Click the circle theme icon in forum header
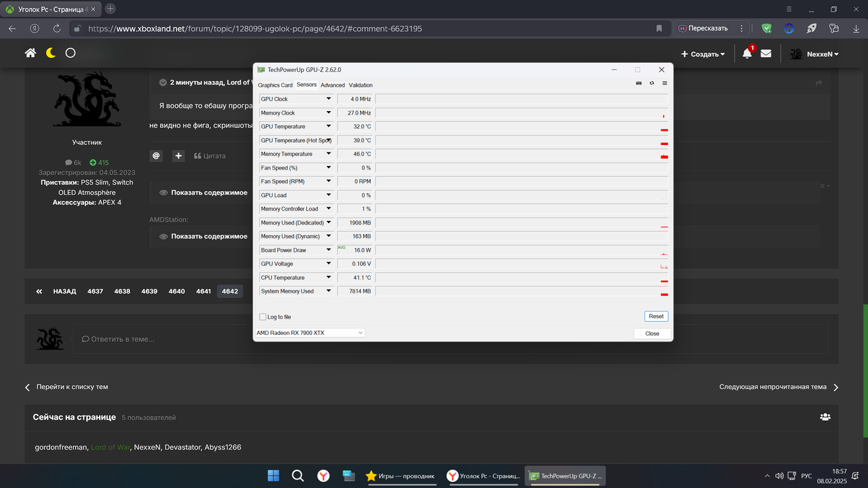This screenshot has height=488, width=868. pos(71,53)
